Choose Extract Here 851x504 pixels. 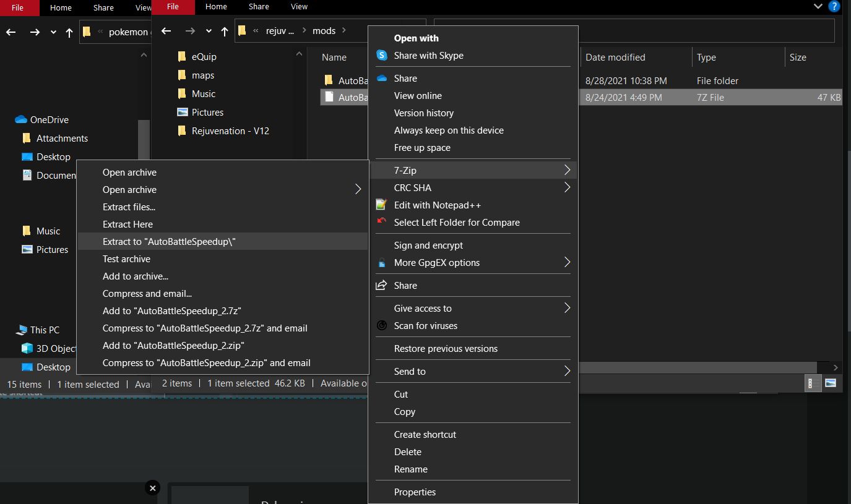coord(223,224)
